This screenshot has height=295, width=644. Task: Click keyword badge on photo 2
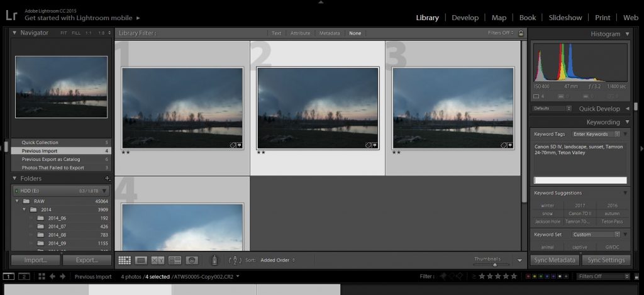368,145
